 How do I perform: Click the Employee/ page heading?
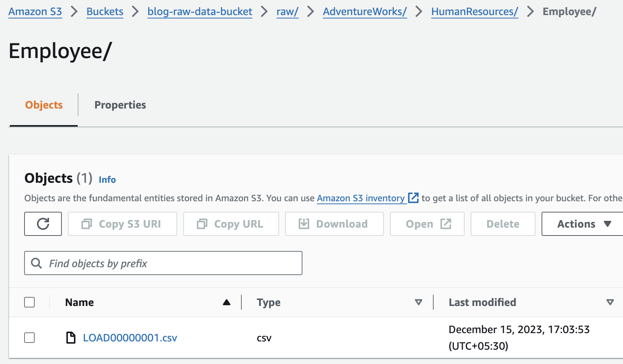pos(60,51)
